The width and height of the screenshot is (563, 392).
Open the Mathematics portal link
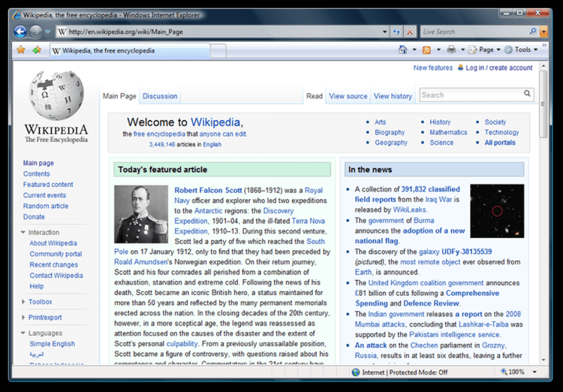pos(448,132)
